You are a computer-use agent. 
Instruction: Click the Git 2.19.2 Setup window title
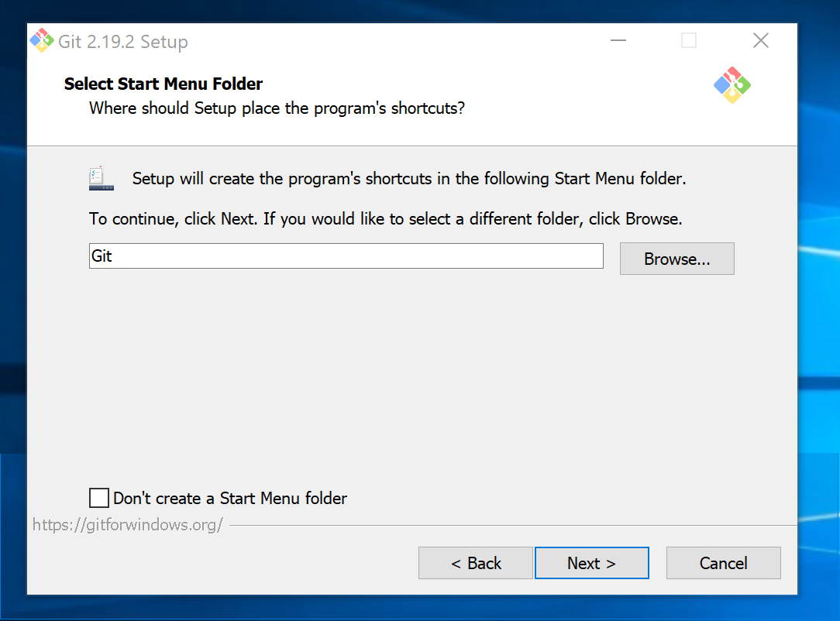coord(123,42)
